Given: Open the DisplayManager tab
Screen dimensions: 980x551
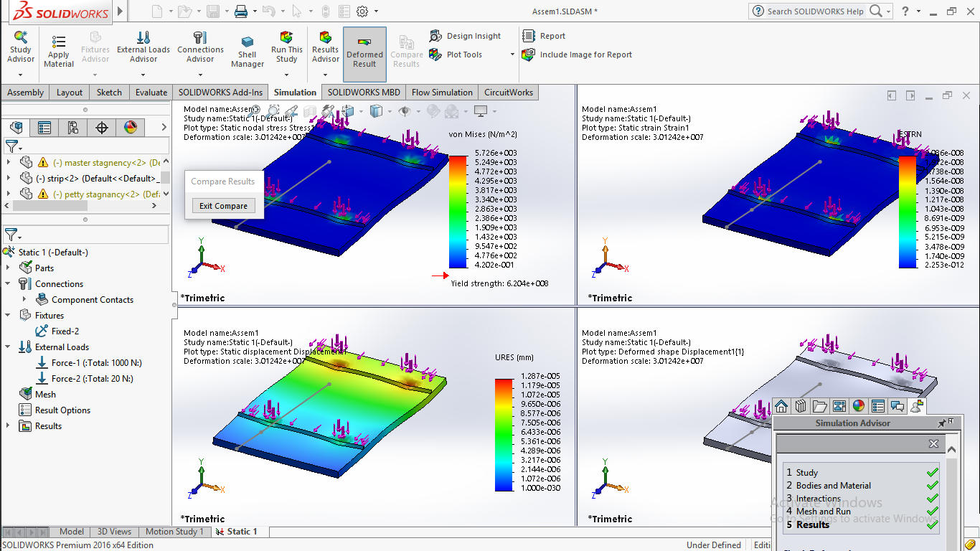Looking at the screenshot, I should (x=131, y=128).
